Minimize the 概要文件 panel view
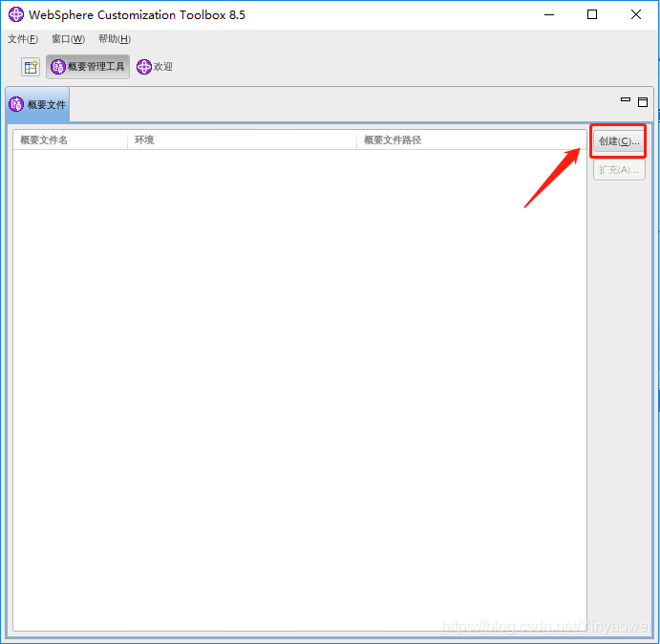 click(x=626, y=99)
